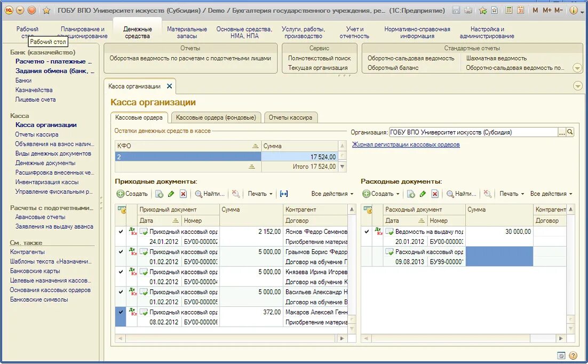Click red X delete mark in Приходные документы

[x=183, y=194]
